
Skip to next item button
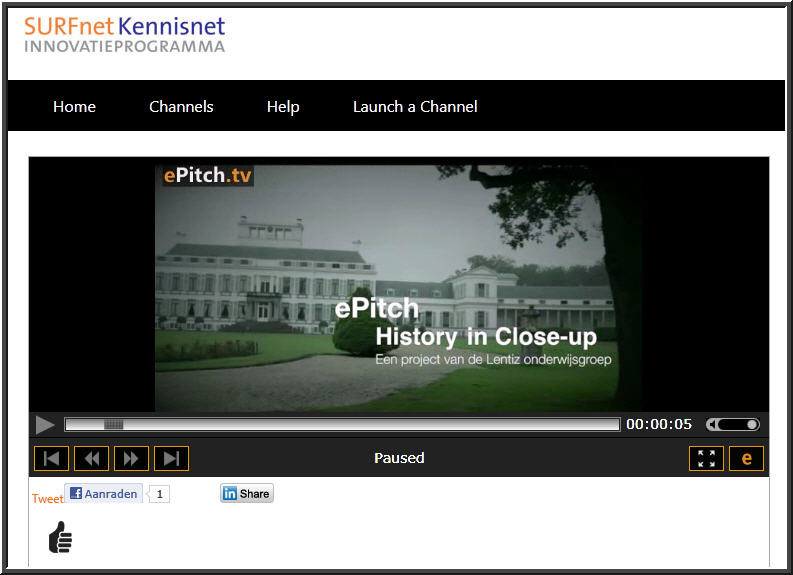point(171,459)
